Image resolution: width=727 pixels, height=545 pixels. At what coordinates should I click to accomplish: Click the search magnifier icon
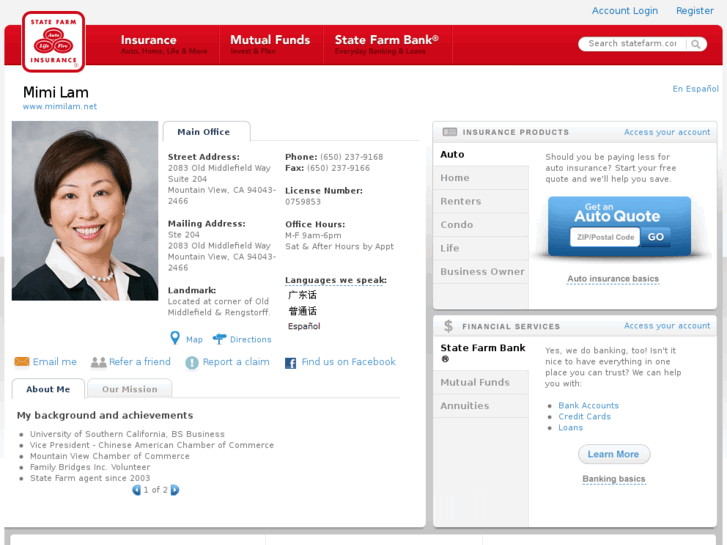click(695, 44)
